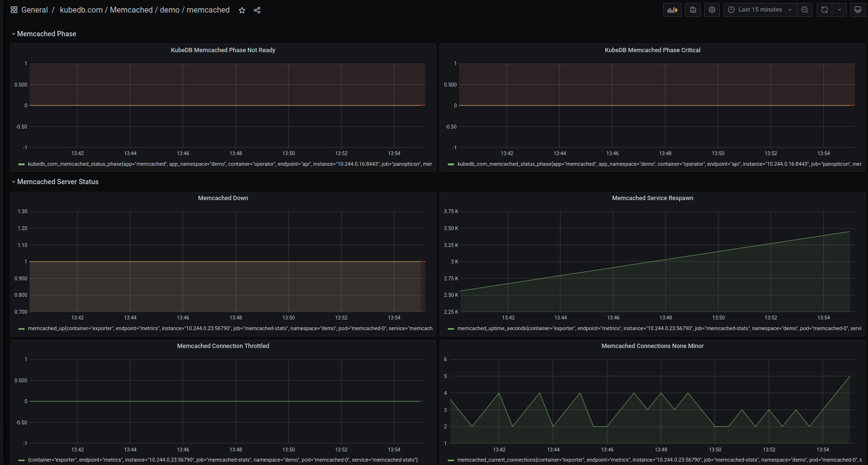Viewport: 868px width, 465px height.
Task: Collapse the Memcached Server Status row
Action: [x=57, y=182]
